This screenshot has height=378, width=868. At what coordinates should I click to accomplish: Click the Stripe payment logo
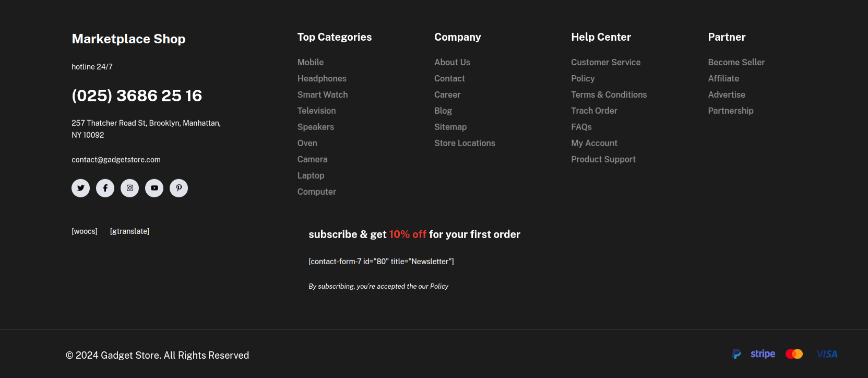coord(763,354)
